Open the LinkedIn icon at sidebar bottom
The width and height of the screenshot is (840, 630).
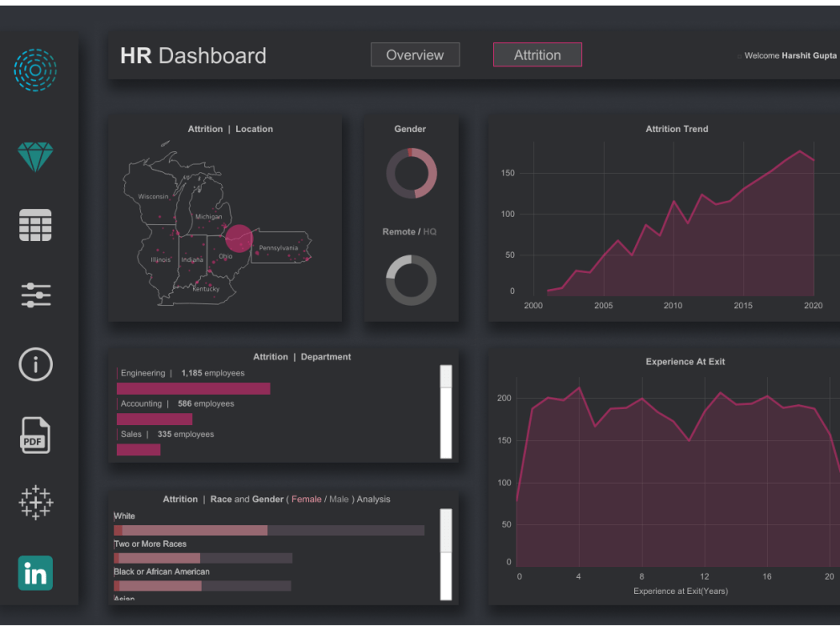35,573
